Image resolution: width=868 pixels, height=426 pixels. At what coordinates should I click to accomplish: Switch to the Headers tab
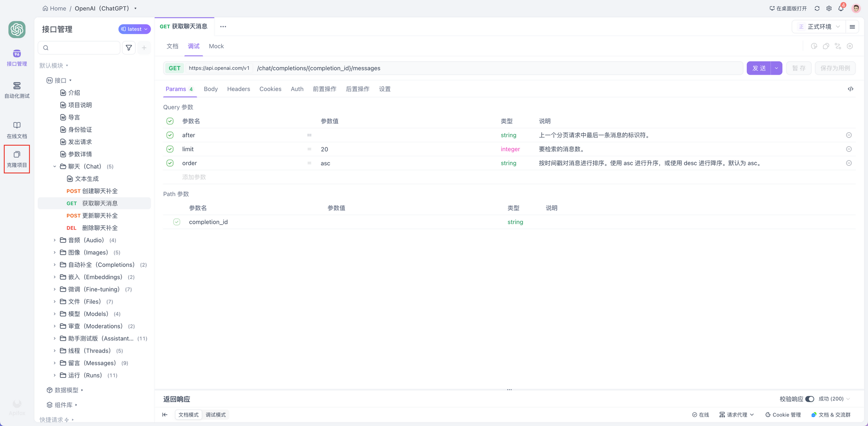pos(238,89)
